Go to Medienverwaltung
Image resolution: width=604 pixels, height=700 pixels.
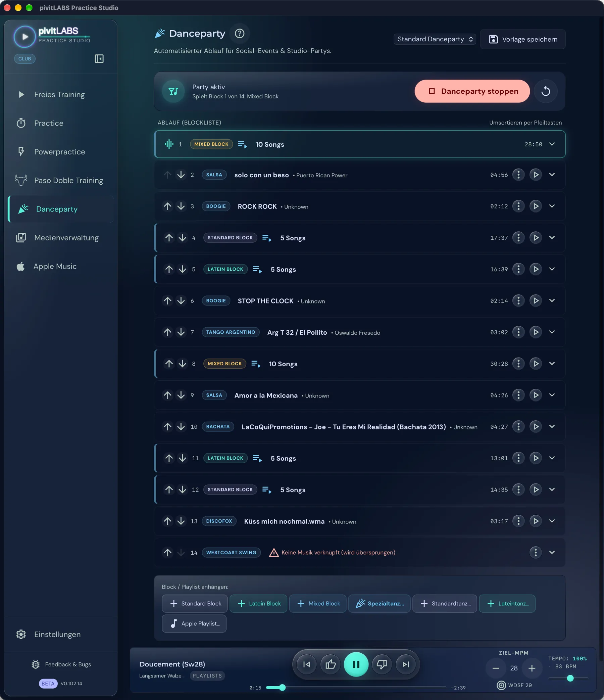pyautogui.click(x=61, y=238)
